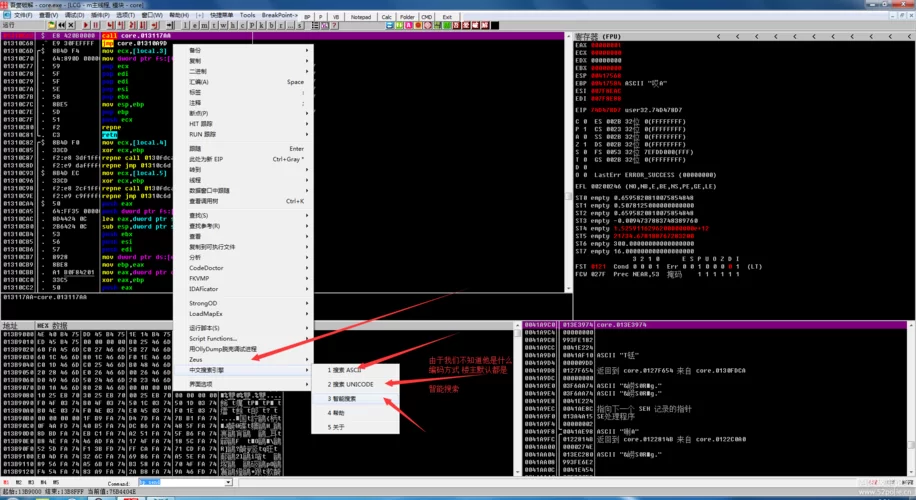The image size is (916, 500).
Task: Choose 查看调用树 in the context menu
Action: pos(245,201)
